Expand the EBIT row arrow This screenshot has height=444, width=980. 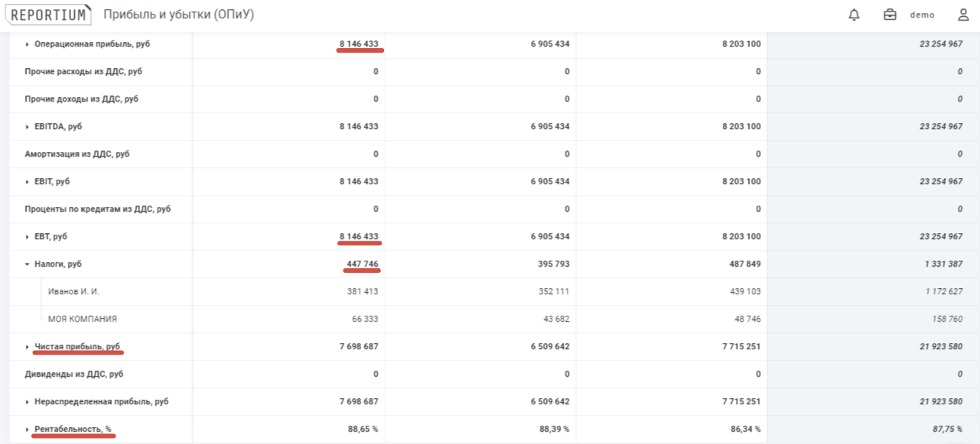pyautogui.click(x=27, y=182)
